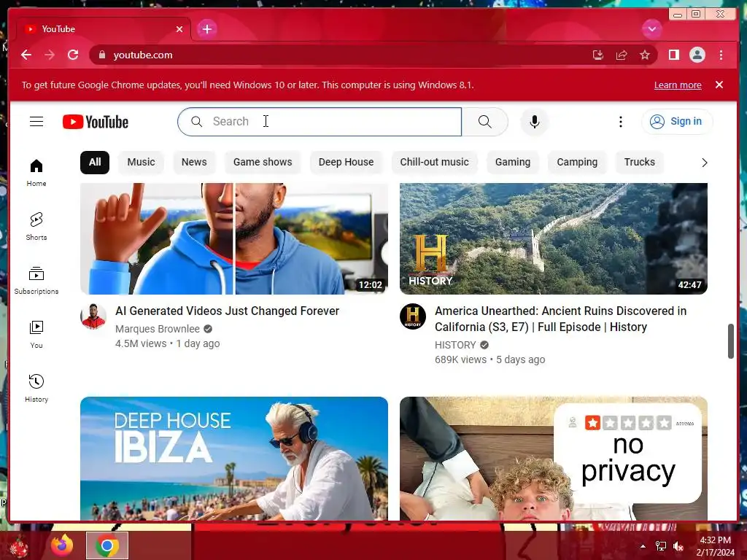The image size is (747, 560).
Task: Open tab search dropdown arrow
Action: coord(651,29)
